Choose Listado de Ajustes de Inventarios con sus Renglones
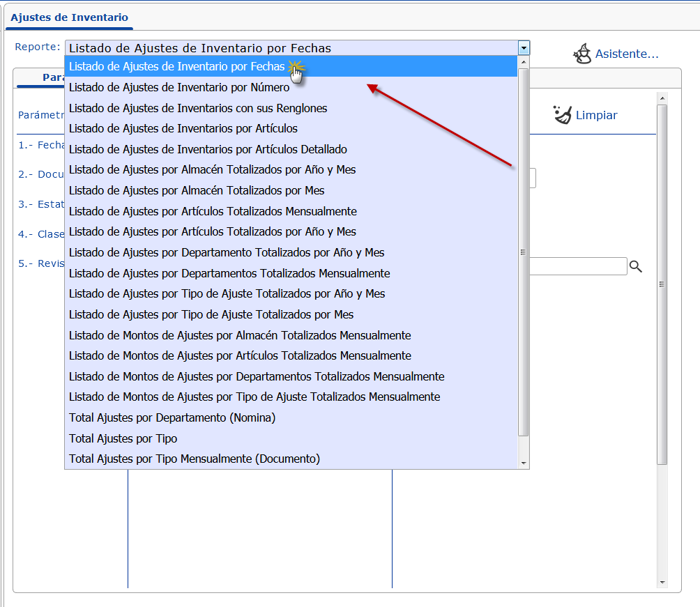The width and height of the screenshot is (700, 607). pyautogui.click(x=291, y=108)
